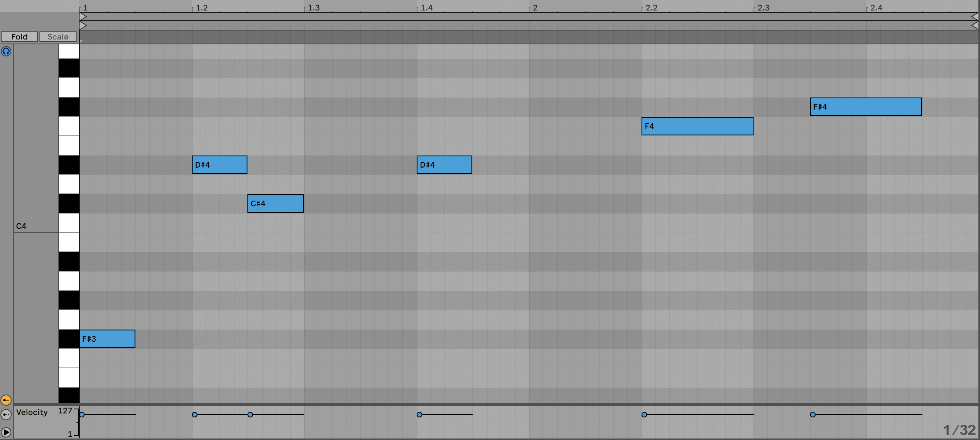Click the bar 1 ruler marker
Screen dimensions: 980x440
[x=85, y=8]
